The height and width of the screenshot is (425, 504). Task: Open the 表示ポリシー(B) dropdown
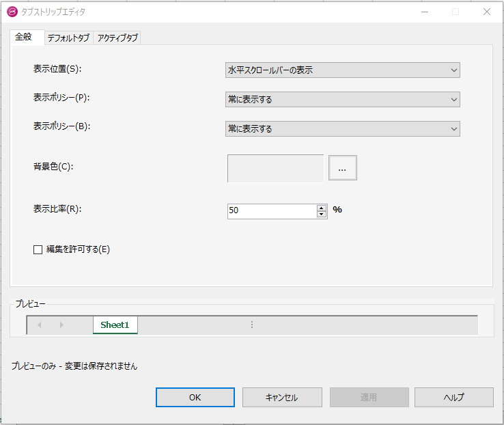tap(342, 128)
